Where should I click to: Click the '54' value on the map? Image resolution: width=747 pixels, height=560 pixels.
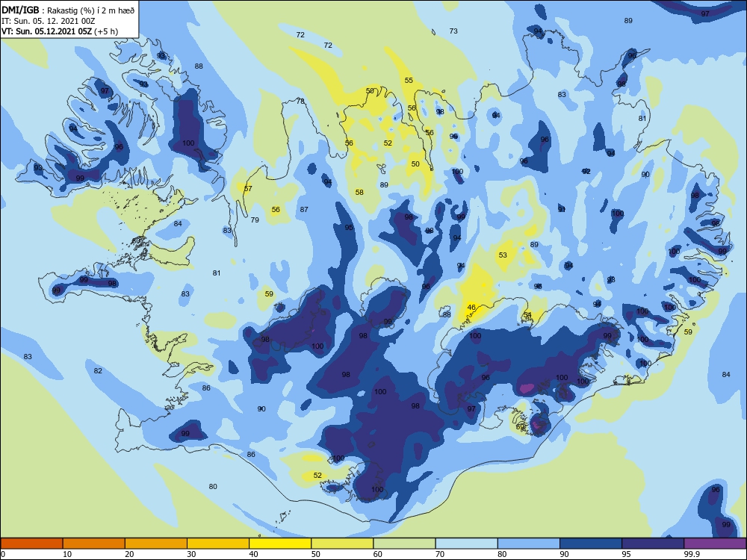click(x=527, y=315)
